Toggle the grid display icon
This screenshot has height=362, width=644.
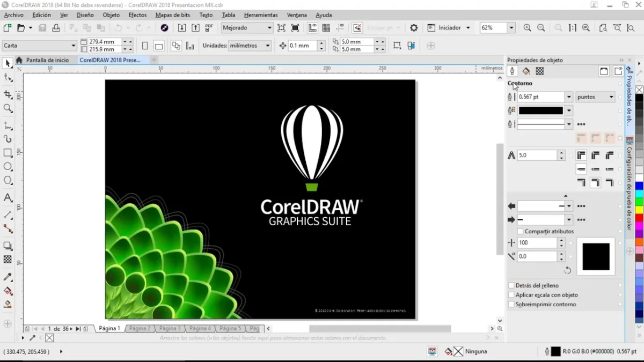pyautogui.click(x=326, y=28)
